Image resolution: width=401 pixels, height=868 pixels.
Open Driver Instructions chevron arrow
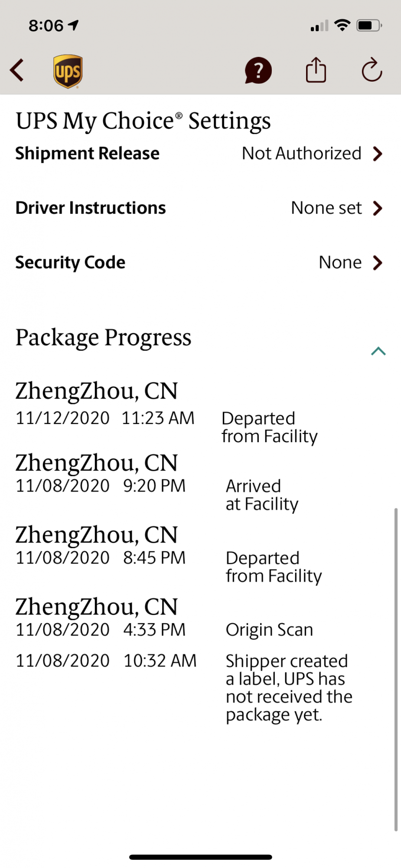[378, 208]
